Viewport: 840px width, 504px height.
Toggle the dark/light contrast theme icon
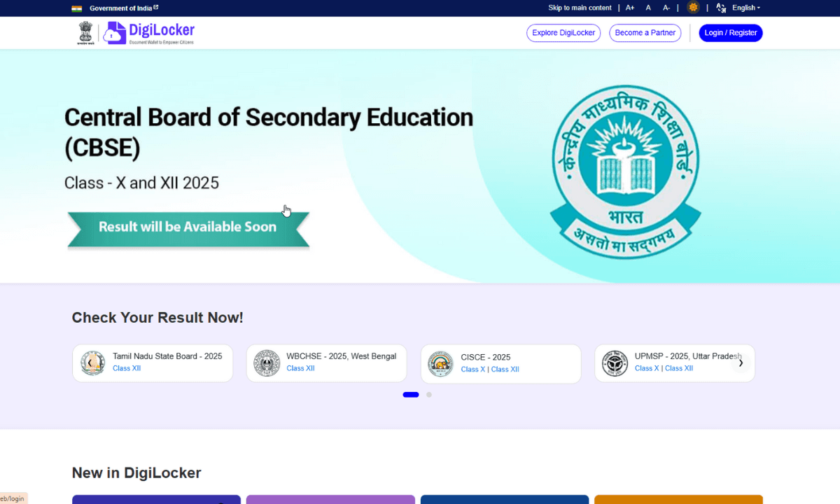point(693,8)
